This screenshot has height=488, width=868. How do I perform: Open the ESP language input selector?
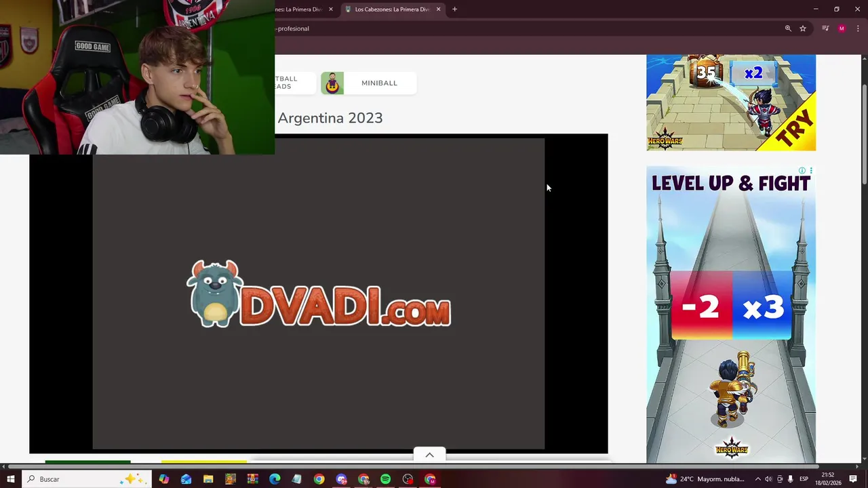click(804, 479)
